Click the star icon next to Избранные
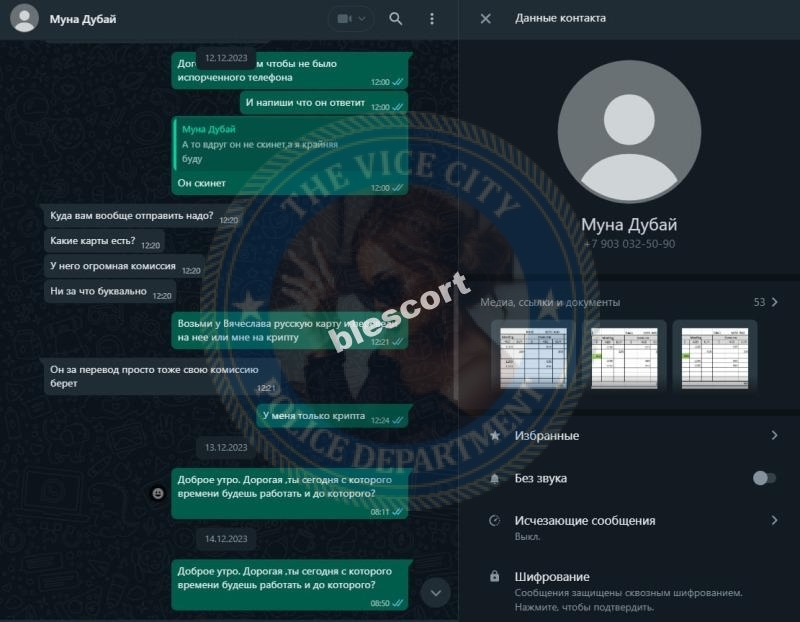Viewport: 800px width, 622px height. tap(494, 435)
